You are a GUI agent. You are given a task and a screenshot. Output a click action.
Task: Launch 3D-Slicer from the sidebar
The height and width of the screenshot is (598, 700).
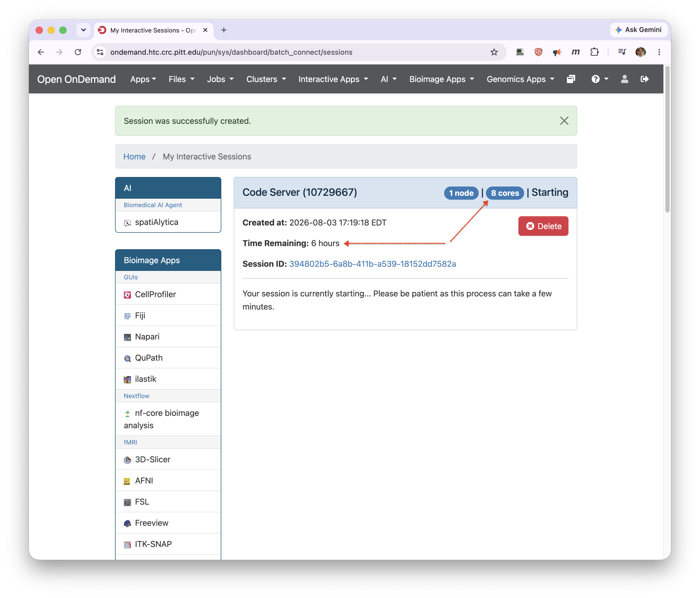(168, 459)
